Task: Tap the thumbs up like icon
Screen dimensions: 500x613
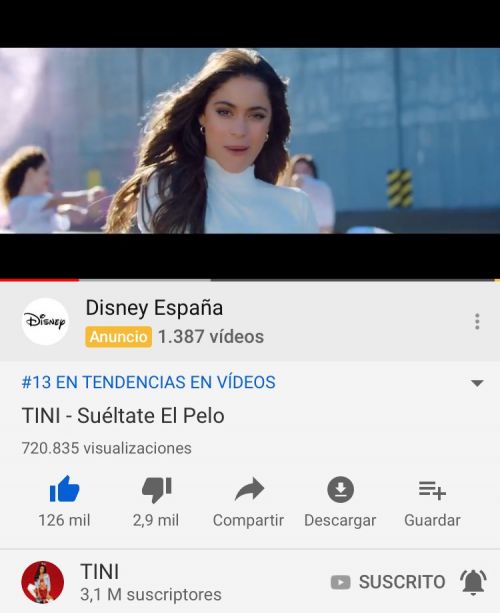Action: pos(65,489)
